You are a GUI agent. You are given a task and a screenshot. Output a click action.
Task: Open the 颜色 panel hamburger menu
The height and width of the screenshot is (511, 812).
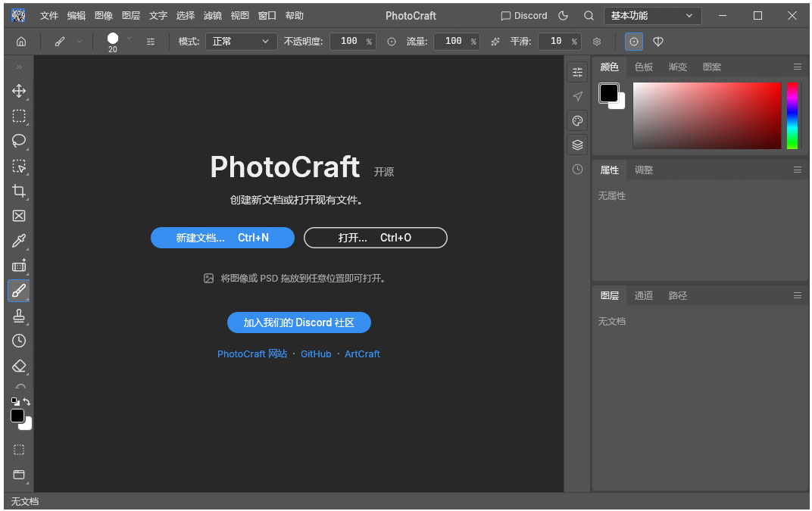pos(798,67)
